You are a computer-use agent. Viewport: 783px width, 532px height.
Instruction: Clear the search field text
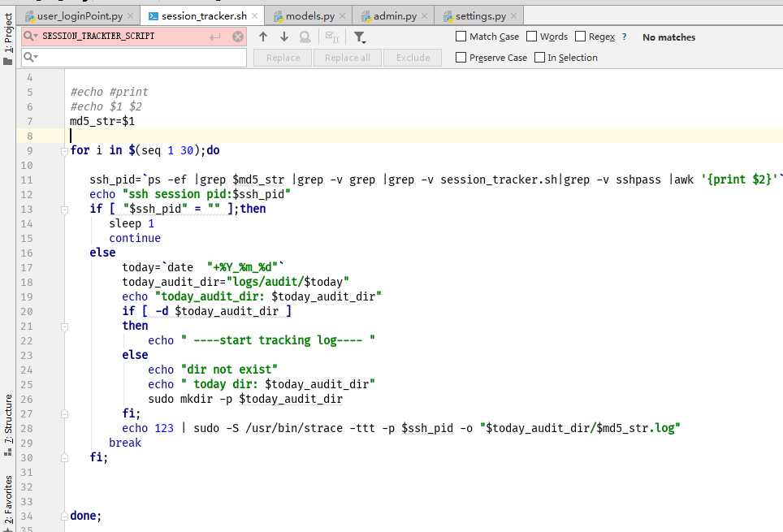[238, 37]
